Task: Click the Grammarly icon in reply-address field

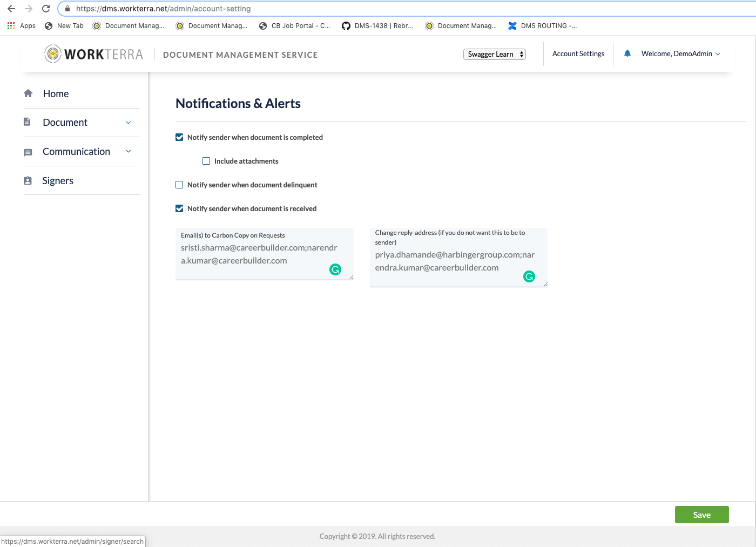Action: click(x=529, y=276)
